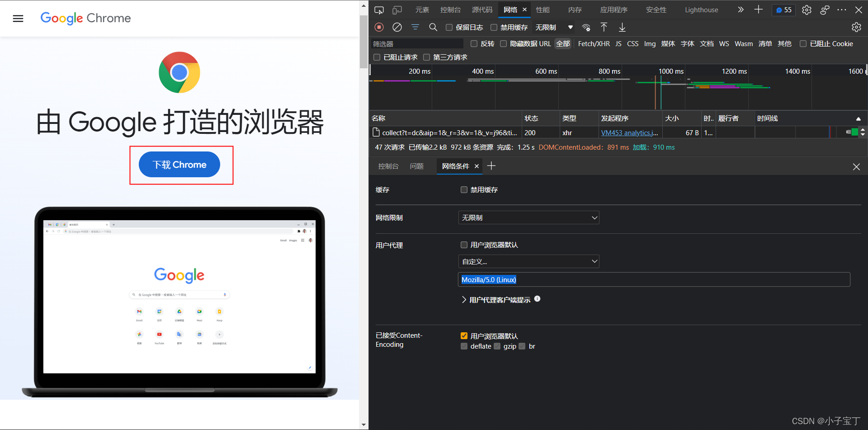Check the 第三方请求 checkbox

pos(426,57)
